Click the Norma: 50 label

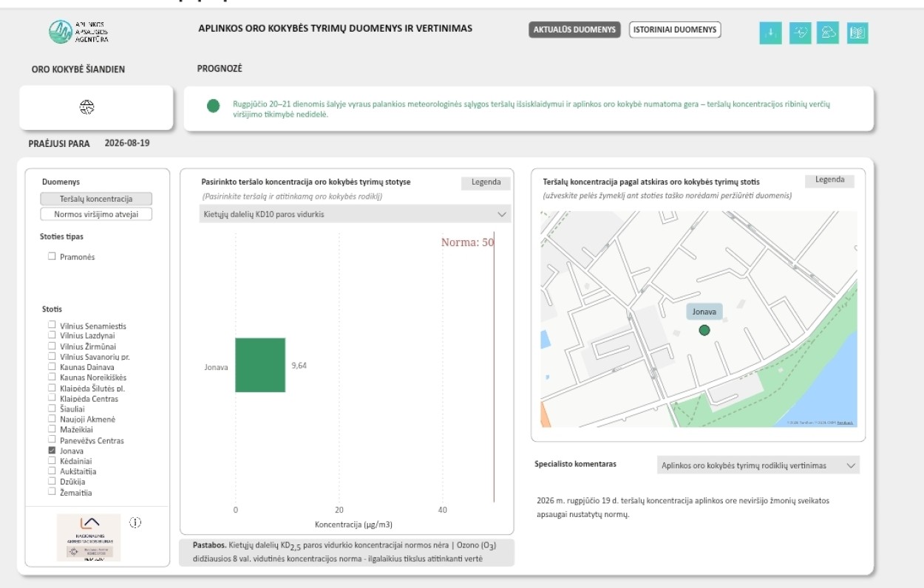coord(467,242)
